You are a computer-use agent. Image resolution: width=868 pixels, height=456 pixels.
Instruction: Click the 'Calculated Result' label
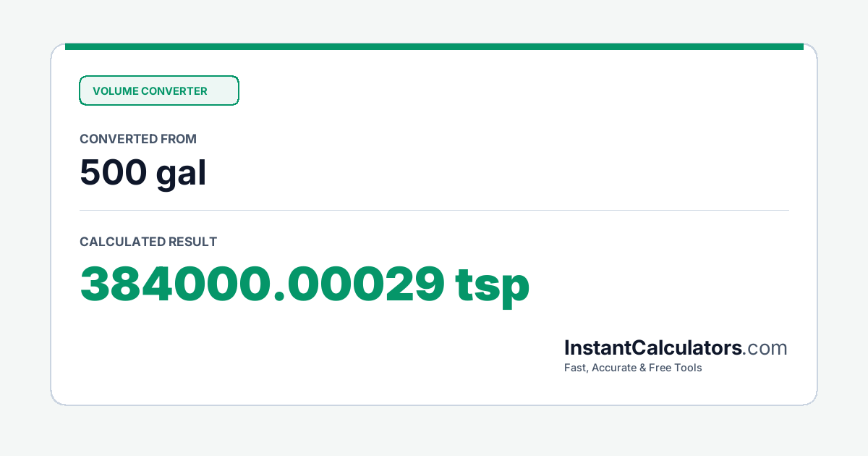pos(148,242)
